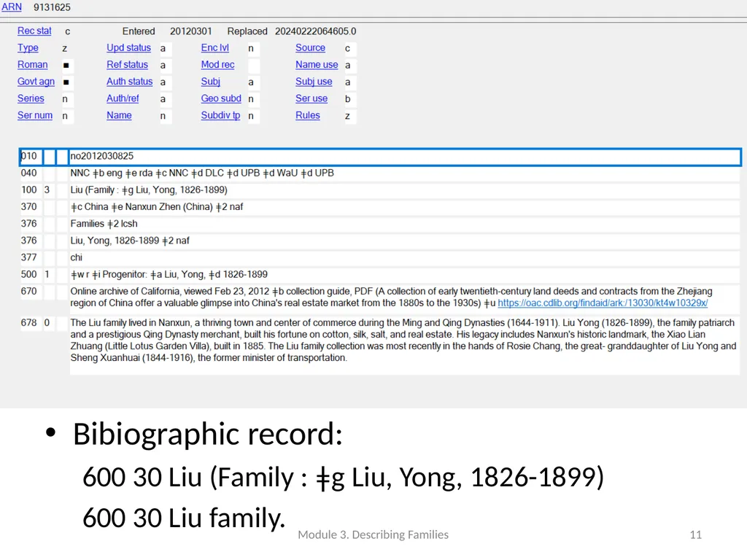Click the ARN number 9131625
Viewport: 747px width, 560px height.
(52, 7)
